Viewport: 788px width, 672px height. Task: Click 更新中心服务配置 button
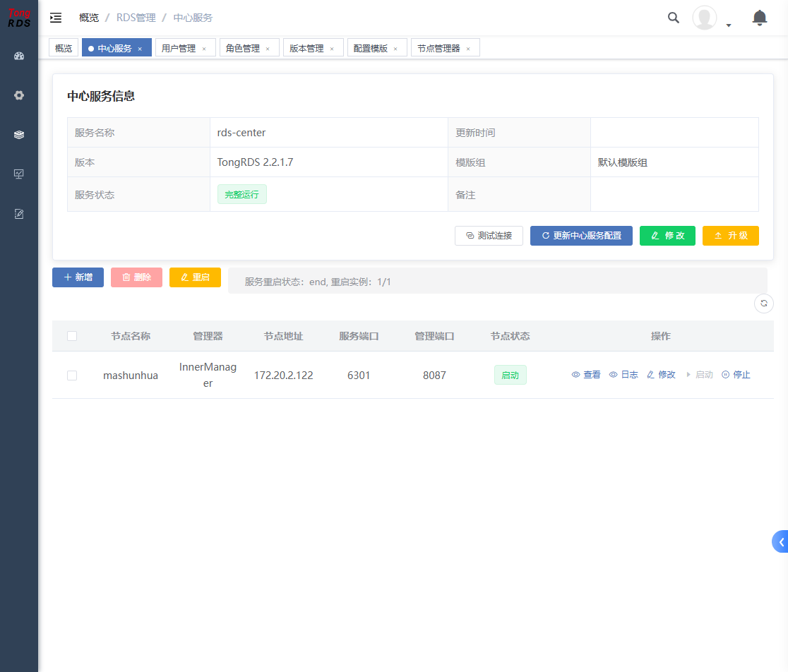coord(581,236)
